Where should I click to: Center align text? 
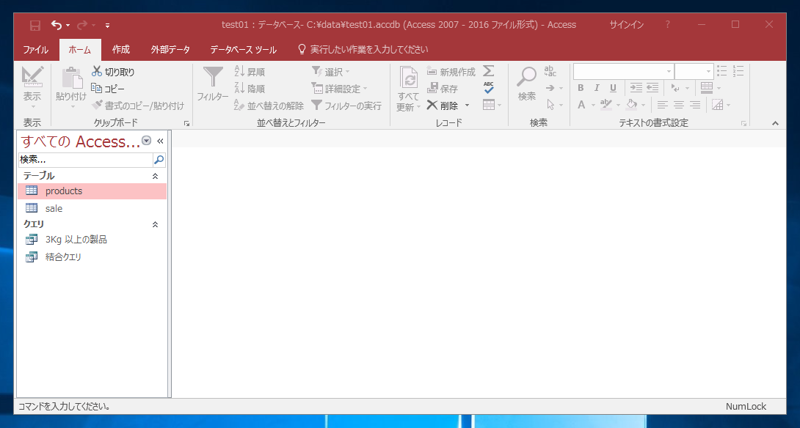(x=679, y=105)
